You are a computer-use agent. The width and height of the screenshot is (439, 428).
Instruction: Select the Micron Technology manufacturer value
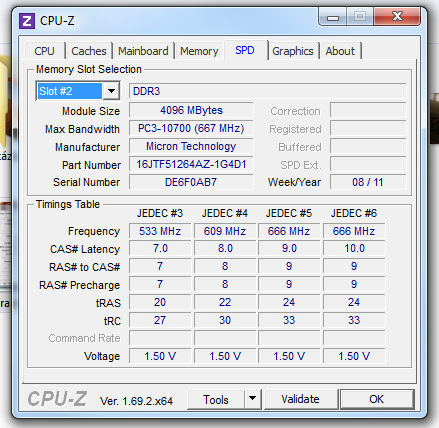[191, 146]
